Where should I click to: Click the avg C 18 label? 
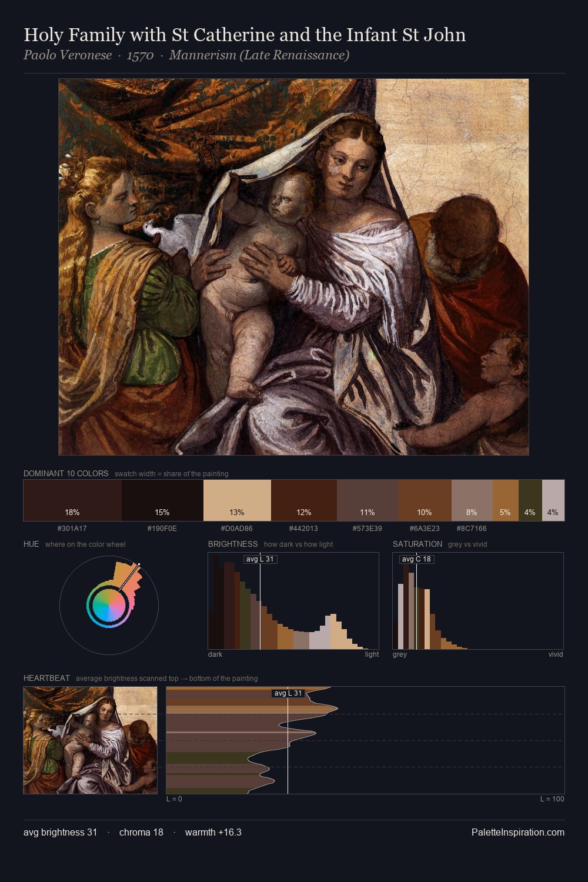point(416,559)
